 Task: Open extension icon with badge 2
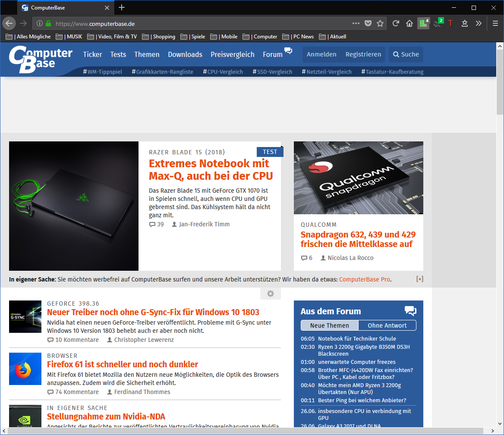(x=438, y=23)
